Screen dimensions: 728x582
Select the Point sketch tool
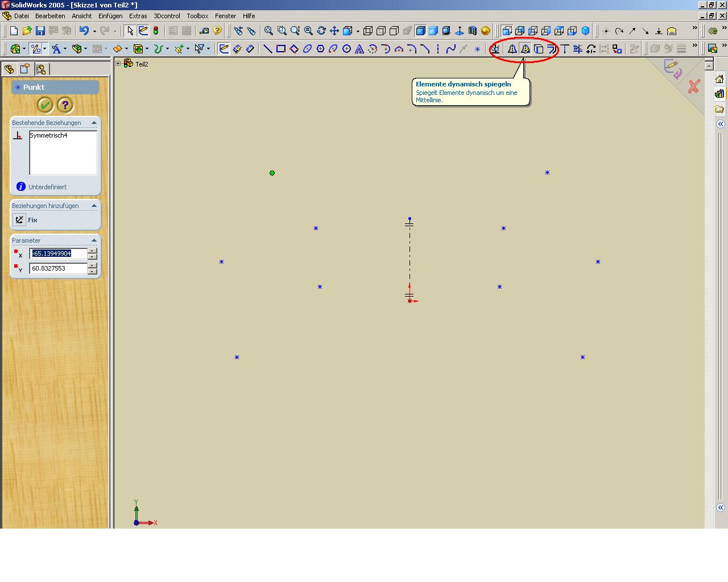(x=477, y=49)
